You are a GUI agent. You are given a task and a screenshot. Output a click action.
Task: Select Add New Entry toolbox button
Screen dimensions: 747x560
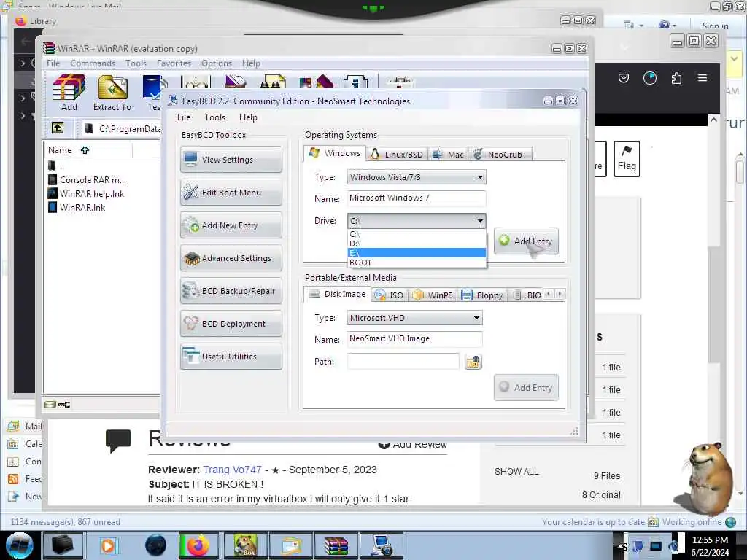coord(231,225)
